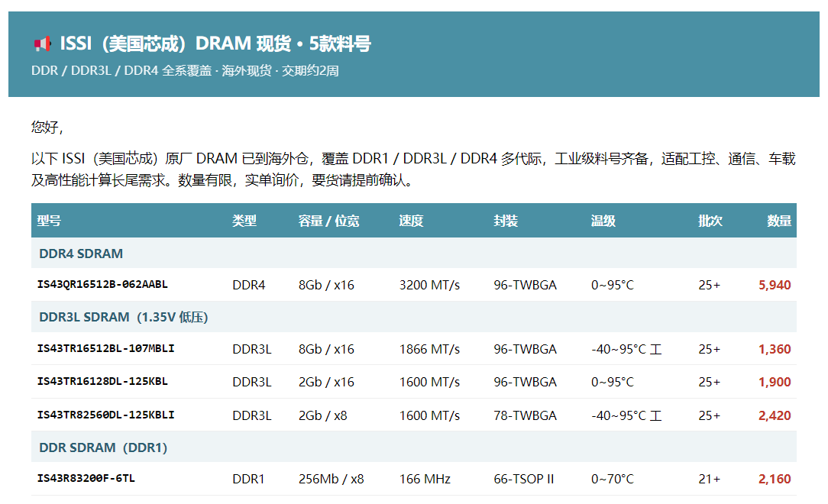Click the quantity value 2,160
Image resolution: width=828 pixels, height=504 pixels.
pos(775,479)
